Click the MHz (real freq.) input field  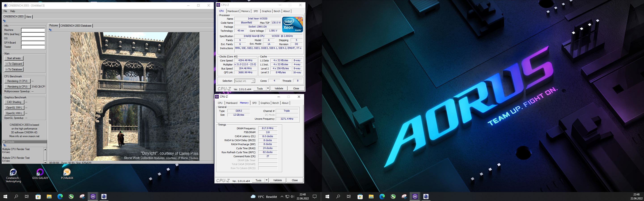click(x=33, y=34)
